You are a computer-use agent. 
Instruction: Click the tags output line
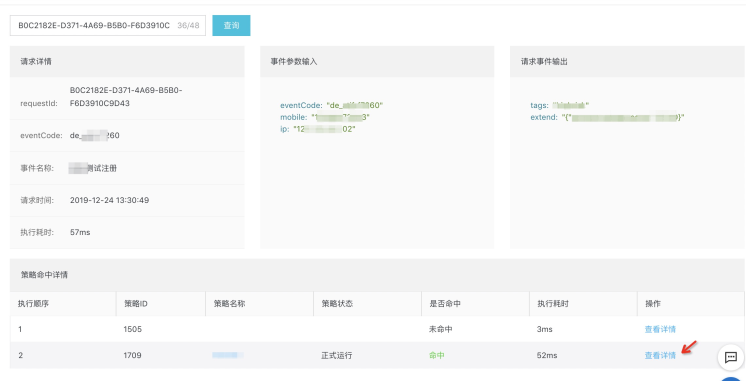560,105
